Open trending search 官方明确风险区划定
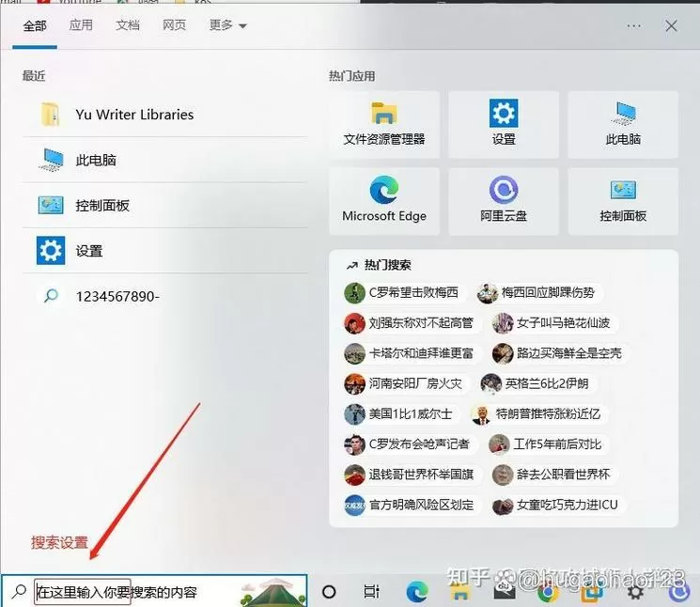Screen dimensions: 700x607 pos(411,505)
